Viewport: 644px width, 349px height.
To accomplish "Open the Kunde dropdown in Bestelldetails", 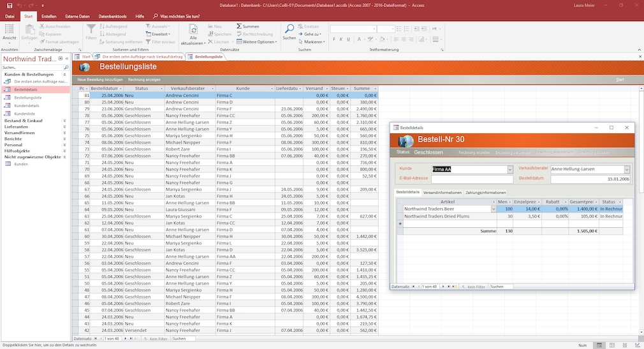I will click(x=510, y=169).
